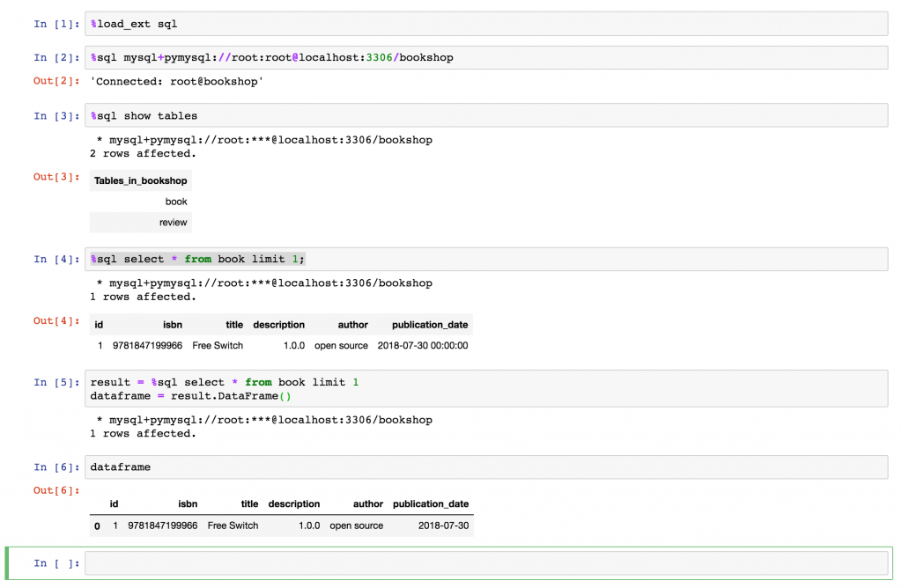902x588 pixels.
Task: Select the "book" row in tables output
Action: 176,202
